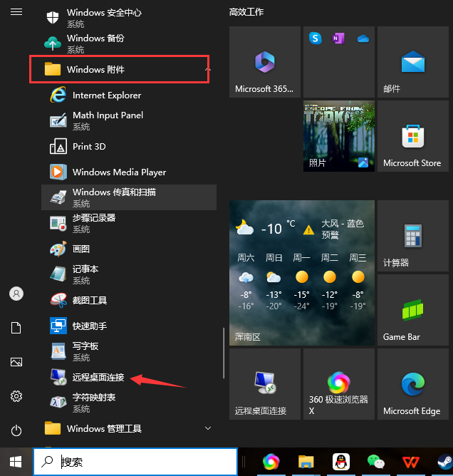
Task: Open Game Bar tile
Action: point(412,311)
